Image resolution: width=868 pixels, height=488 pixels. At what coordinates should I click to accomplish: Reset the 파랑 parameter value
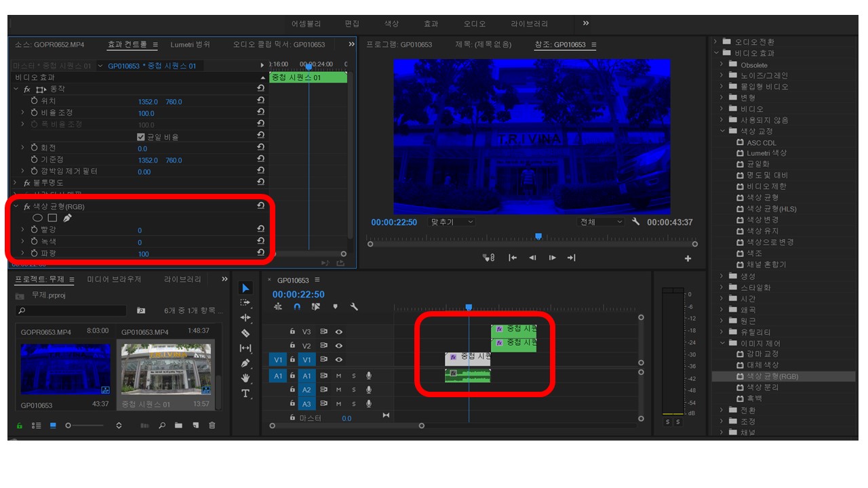coord(260,253)
